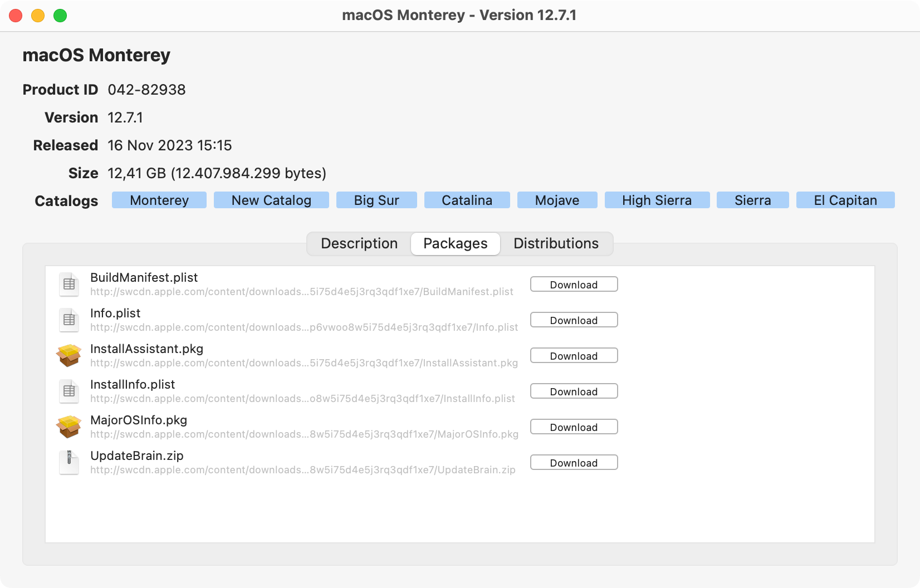Click the macOS Monterey heading
Screen dimensions: 920x588
(x=96, y=55)
